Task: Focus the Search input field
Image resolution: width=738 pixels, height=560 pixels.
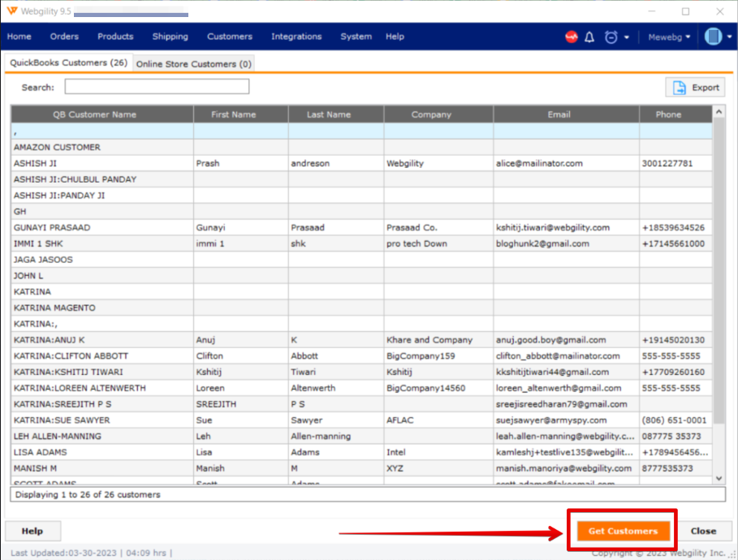Action: click(157, 87)
